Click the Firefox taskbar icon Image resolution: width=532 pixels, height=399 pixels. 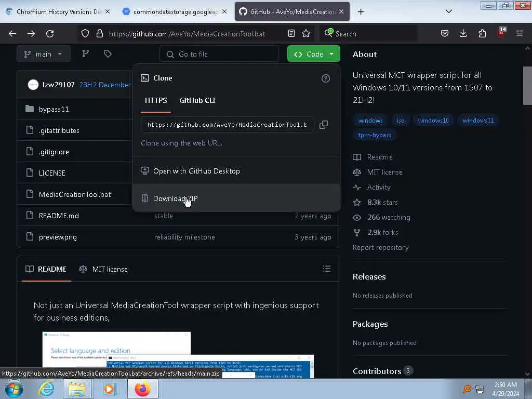(143, 389)
